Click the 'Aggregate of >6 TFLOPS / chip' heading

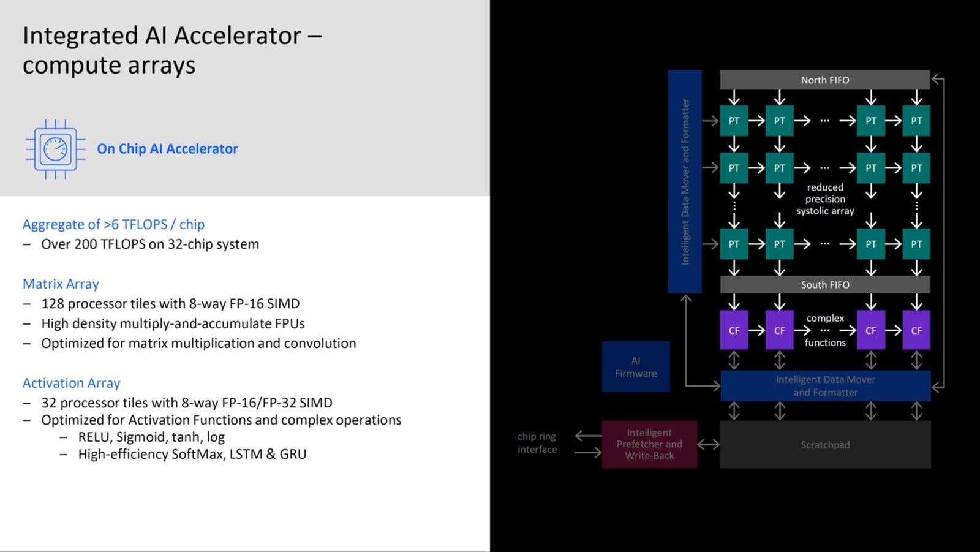pyautogui.click(x=113, y=224)
